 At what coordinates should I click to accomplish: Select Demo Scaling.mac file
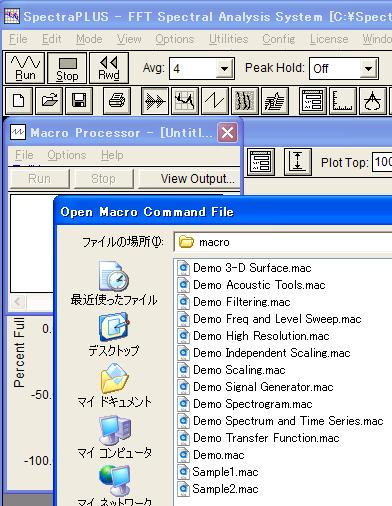(x=232, y=370)
